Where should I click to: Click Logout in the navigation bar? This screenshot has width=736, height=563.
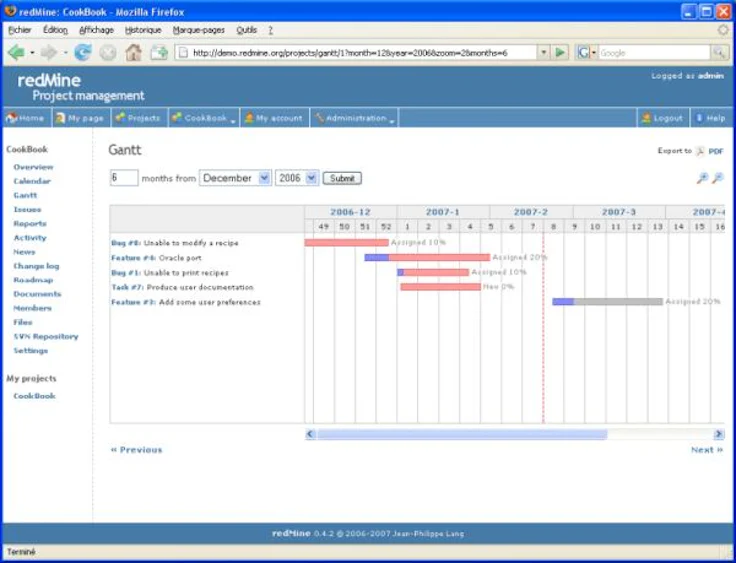pyautogui.click(x=663, y=118)
